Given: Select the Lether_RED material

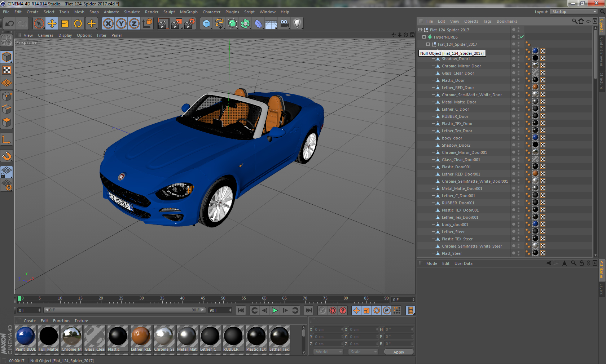Looking at the screenshot, I should tap(141, 338).
